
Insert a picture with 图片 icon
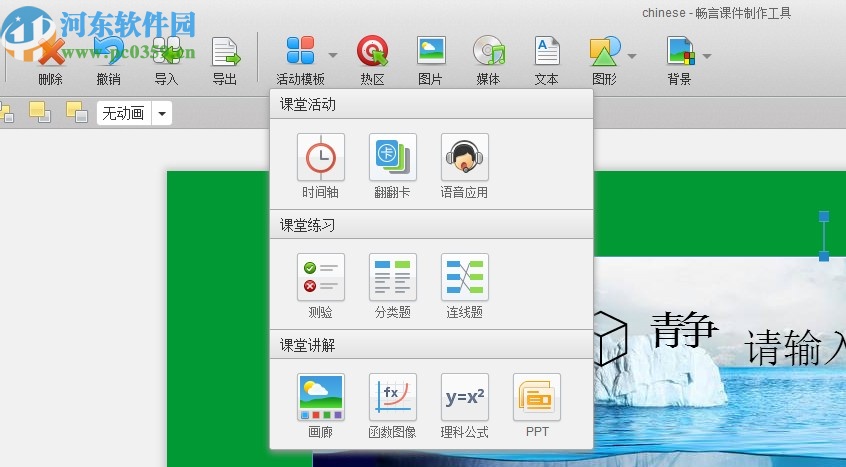[x=431, y=51]
